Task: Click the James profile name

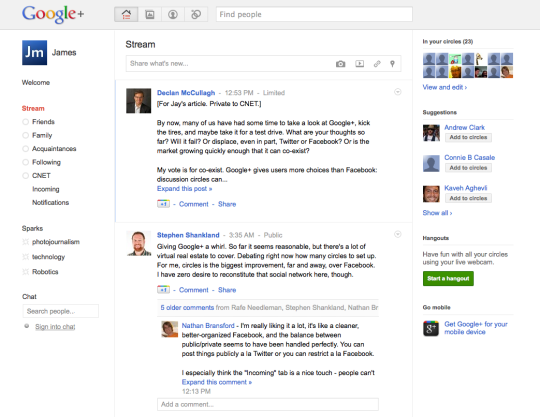Action: point(64,53)
